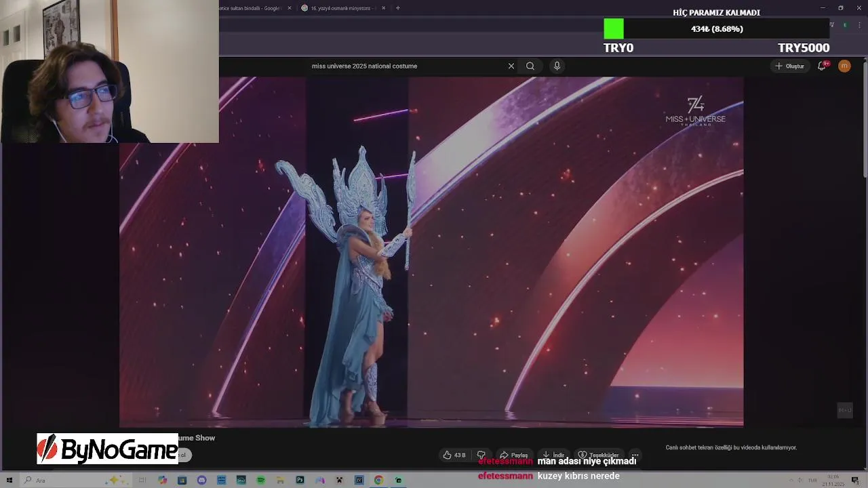Open Google Chrome from the taskbar
Screen dimensions: 868x488
click(x=378, y=480)
